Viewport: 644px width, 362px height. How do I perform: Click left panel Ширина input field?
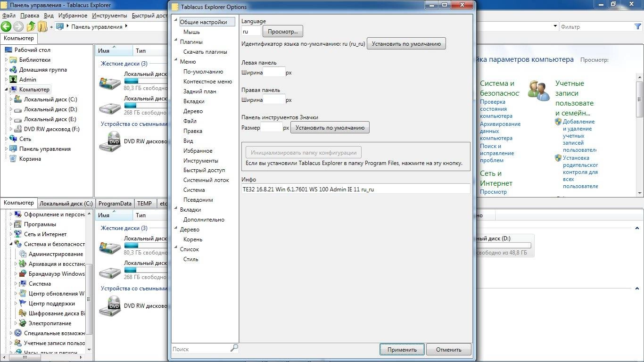[x=274, y=73]
